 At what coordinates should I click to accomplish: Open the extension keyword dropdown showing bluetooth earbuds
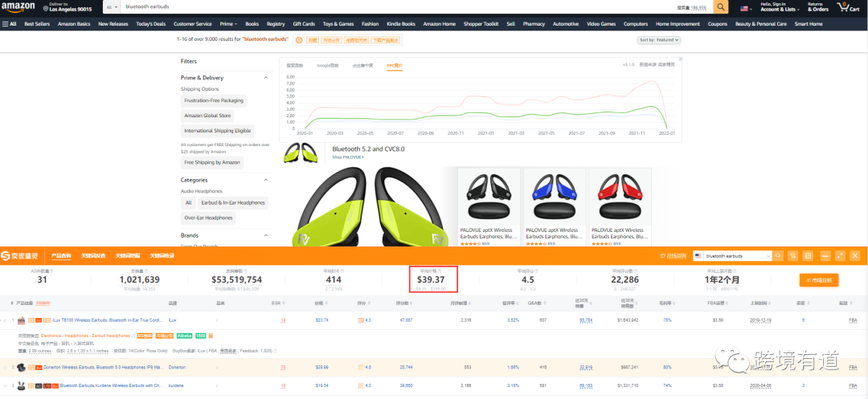pyautogui.click(x=732, y=256)
